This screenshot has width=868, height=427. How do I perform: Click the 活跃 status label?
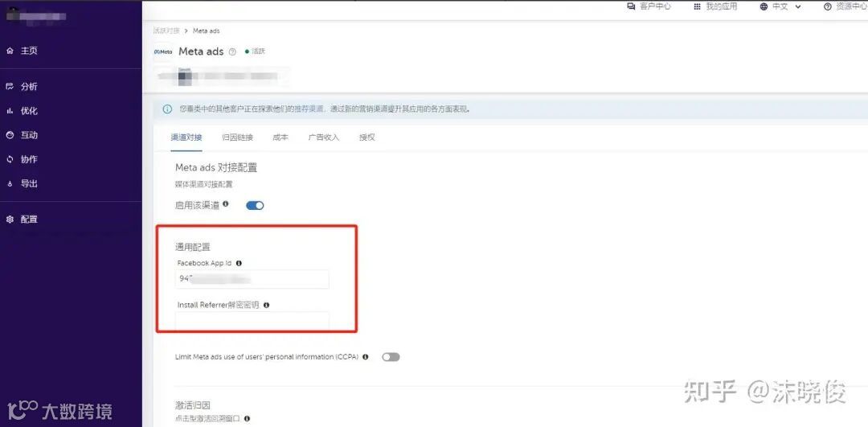[259, 51]
